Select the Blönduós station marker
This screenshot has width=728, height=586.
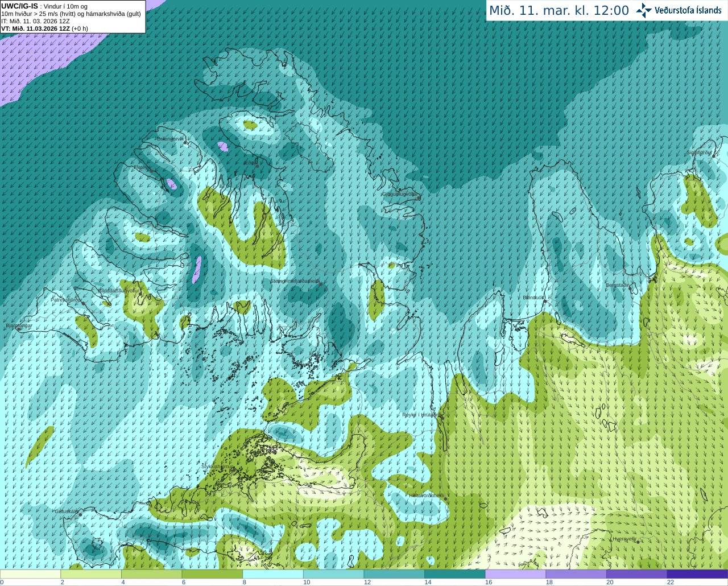pos(545,302)
